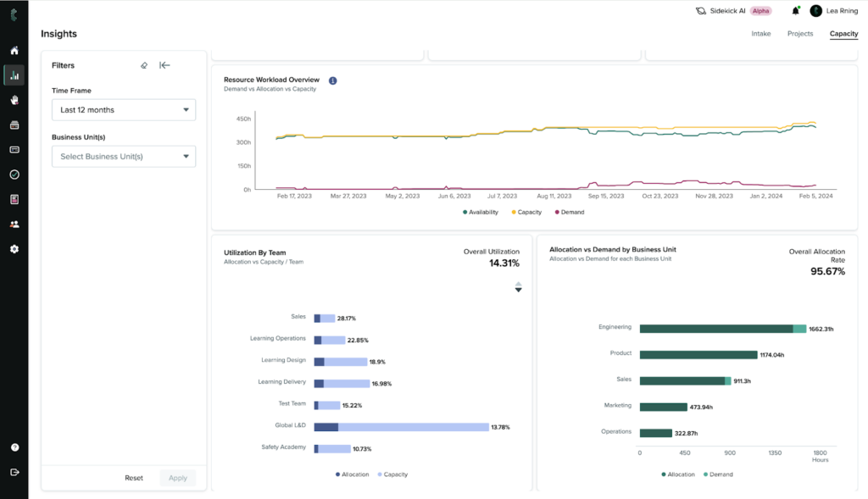Screen dimensions: 868x499
Task: Open the people icon in sidebar
Action: click(14, 225)
